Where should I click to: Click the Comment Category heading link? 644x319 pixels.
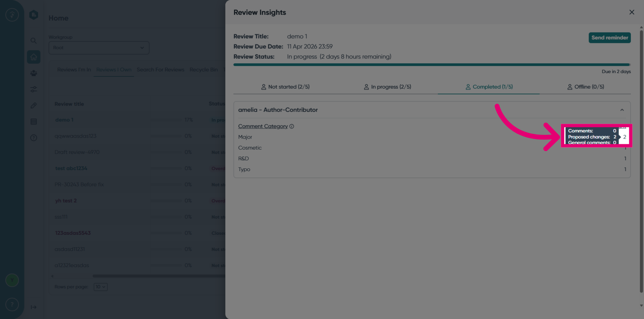click(263, 126)
